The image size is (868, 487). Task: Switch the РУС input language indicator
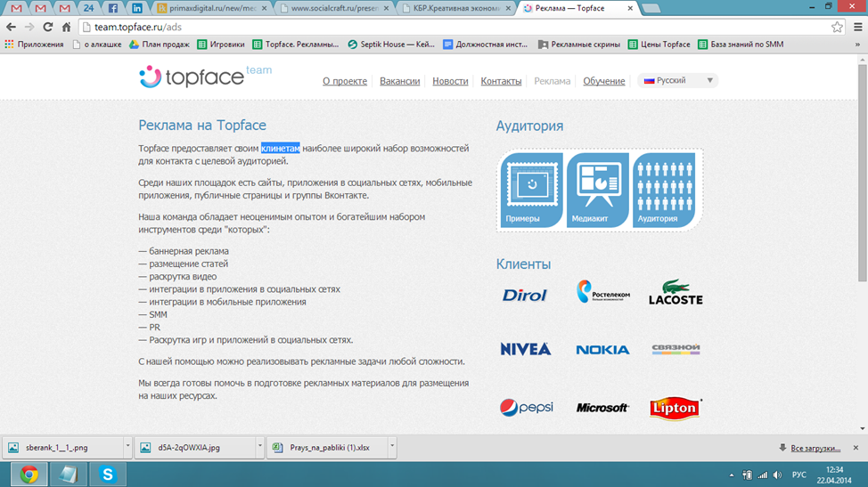click(x=798, y=475)
